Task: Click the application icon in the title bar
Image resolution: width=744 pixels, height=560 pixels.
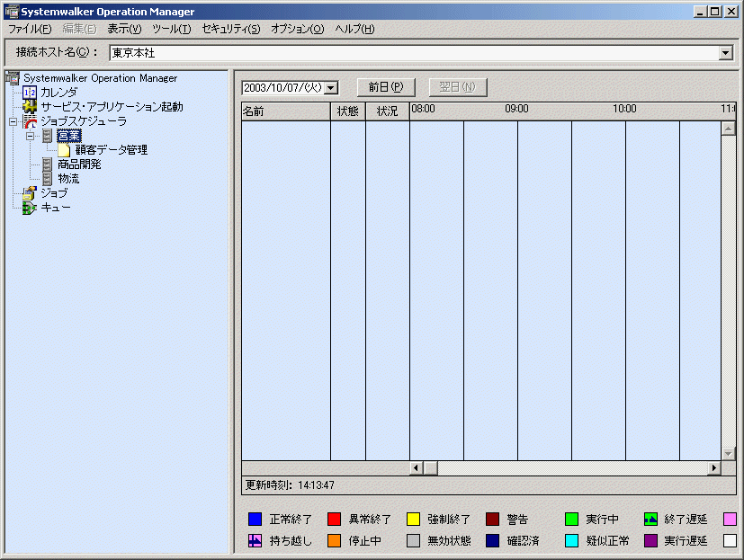Action: 12,12
